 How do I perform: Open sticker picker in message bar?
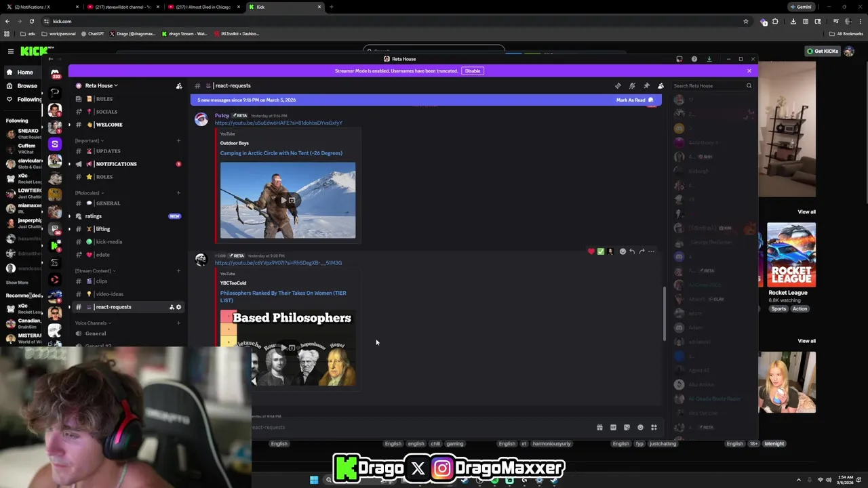pyautogui.click(x=627, y=428)
